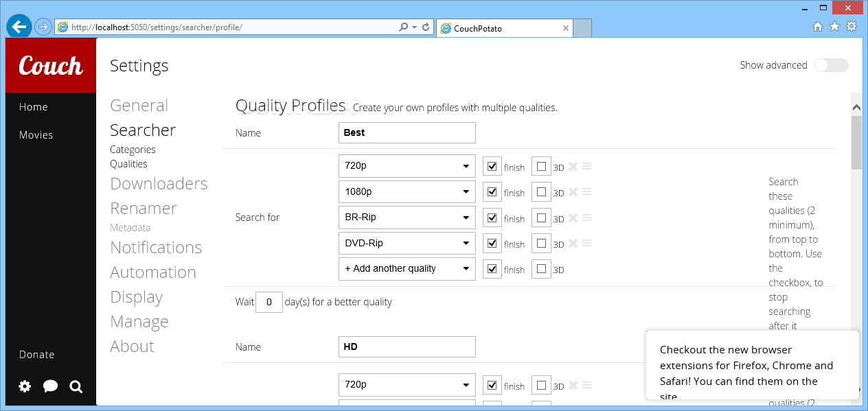Uncheck finish for 1080p
This screenshot has width=868, height=411.
point(492,191)
